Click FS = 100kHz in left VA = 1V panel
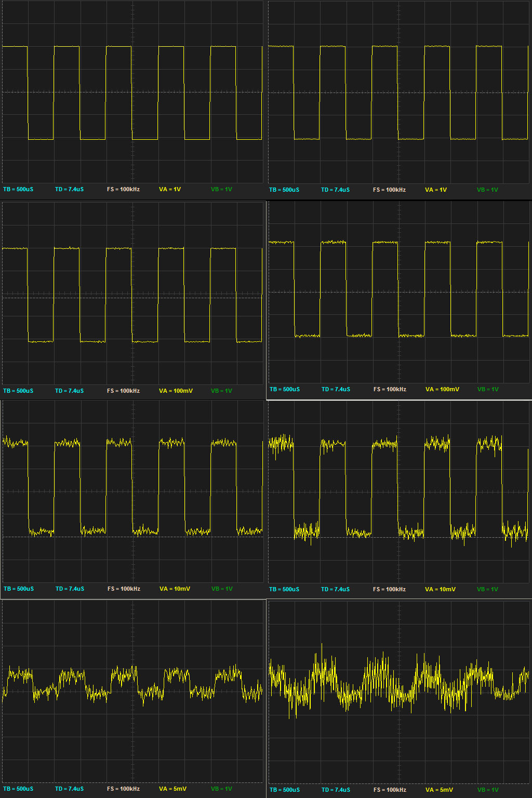The width and height of the screenshot is (532, 798). click(123, 189)
